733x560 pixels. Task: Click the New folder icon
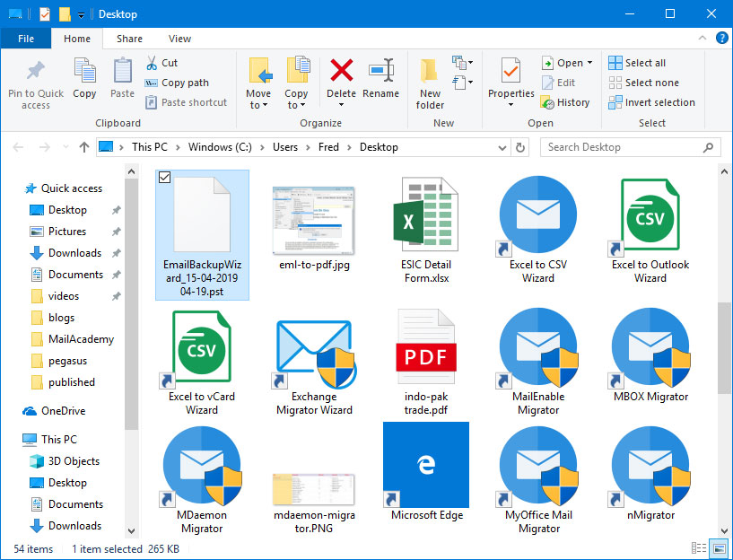(429, 71)
